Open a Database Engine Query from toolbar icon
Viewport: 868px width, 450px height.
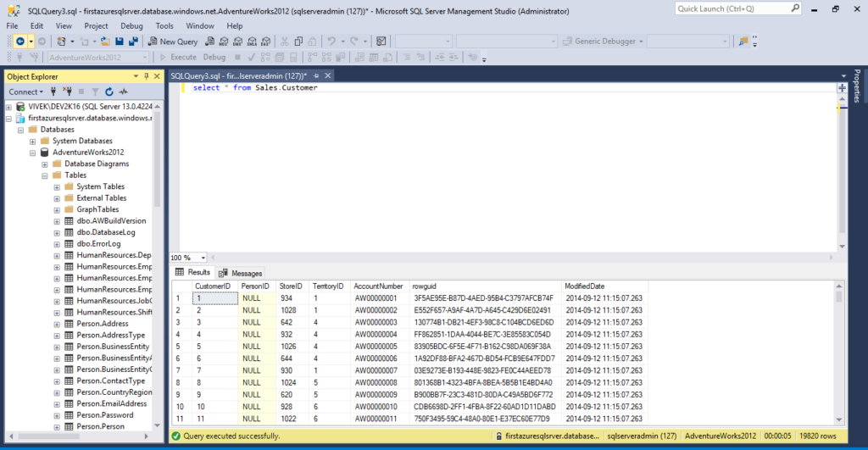210,42
